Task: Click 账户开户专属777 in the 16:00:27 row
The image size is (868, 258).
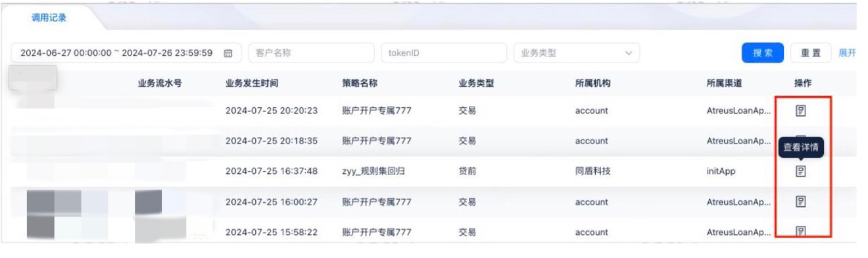Action: coord(377,202)
